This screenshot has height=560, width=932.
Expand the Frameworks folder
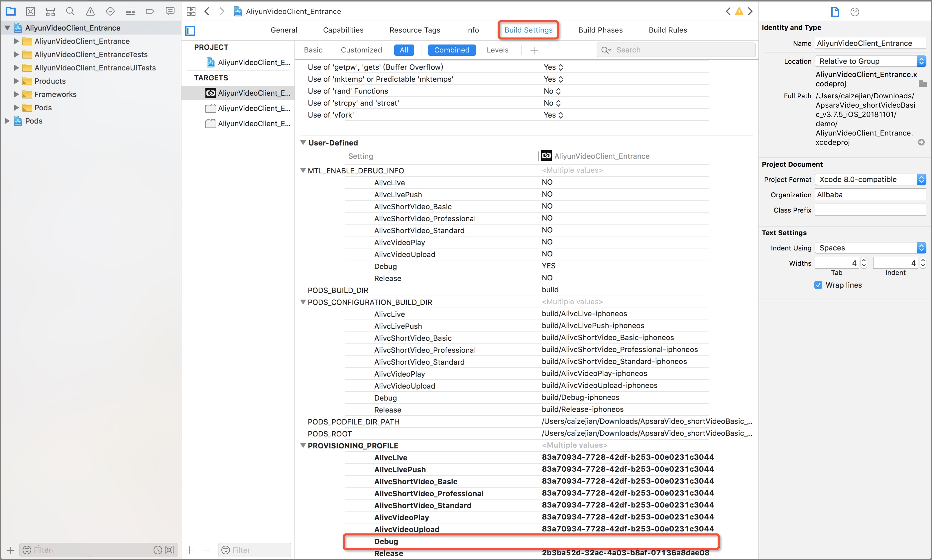(x=16, y=94)
